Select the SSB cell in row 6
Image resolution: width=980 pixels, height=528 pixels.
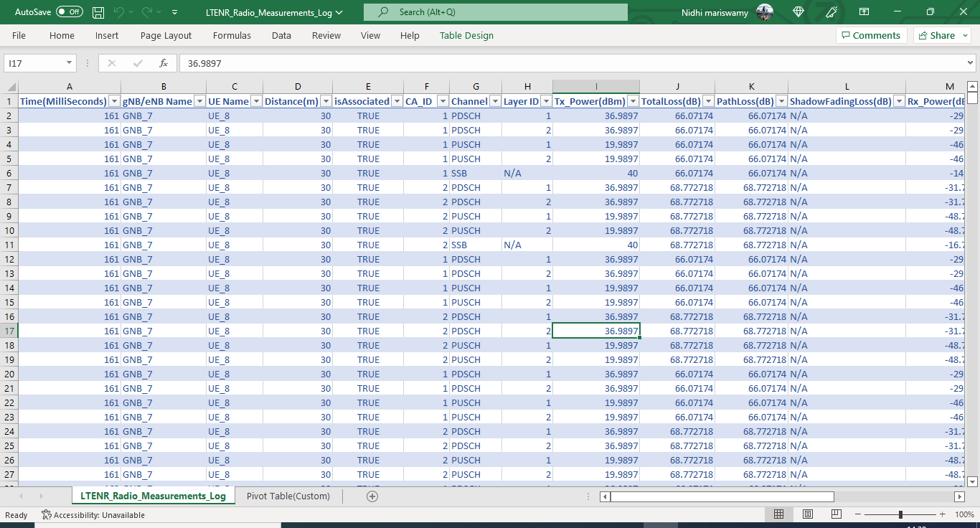point(476,173)
